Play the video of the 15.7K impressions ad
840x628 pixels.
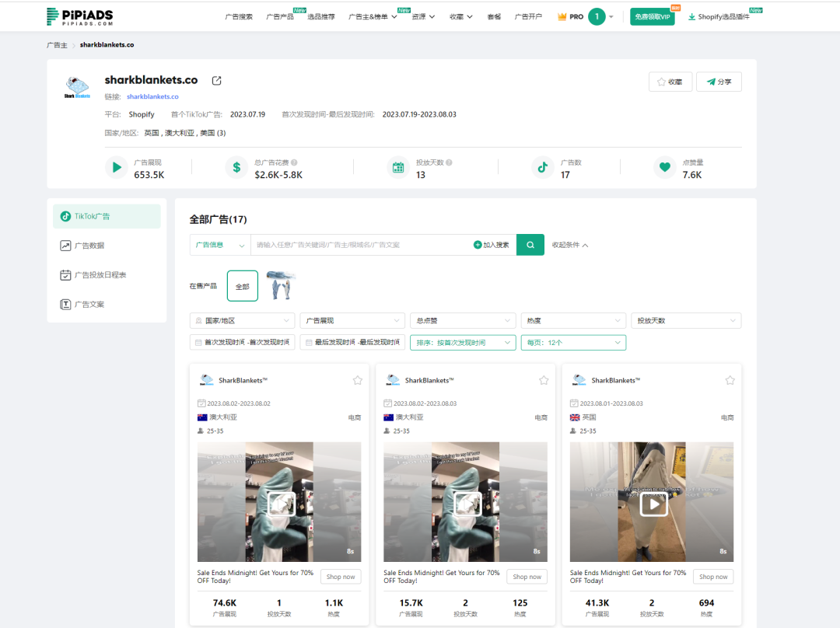pyautogui.click(x=467, y=504)
